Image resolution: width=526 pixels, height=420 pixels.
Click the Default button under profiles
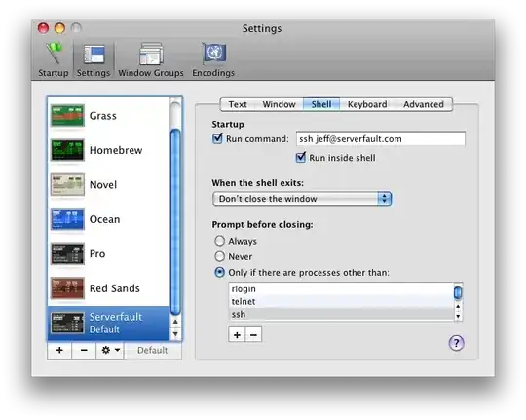coord(153,350)
